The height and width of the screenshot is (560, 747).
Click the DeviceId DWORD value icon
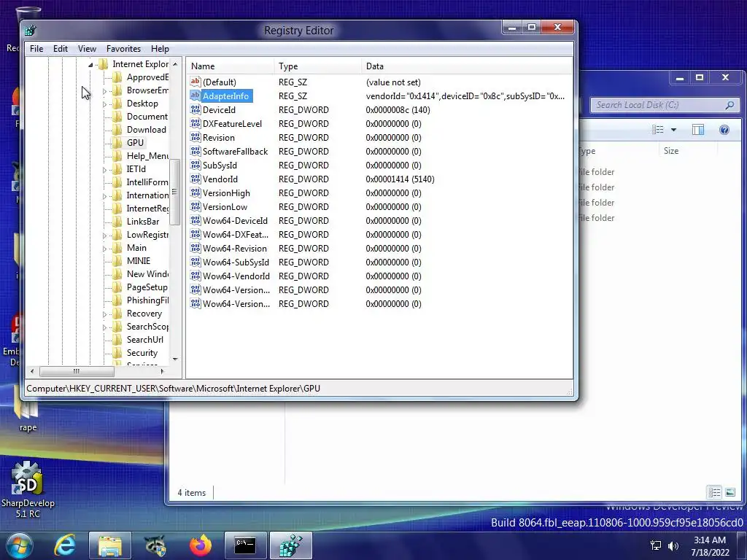pyautogui.click(x=196, y=109)
